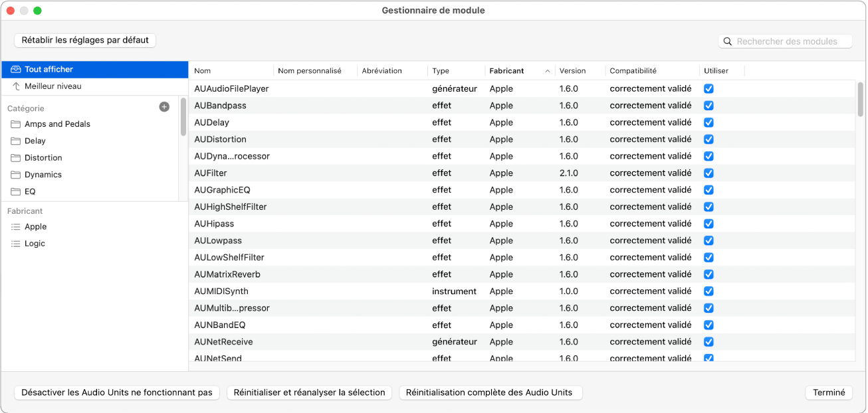Click Réinitialisation complète des Audio Units

coord(490,392)
